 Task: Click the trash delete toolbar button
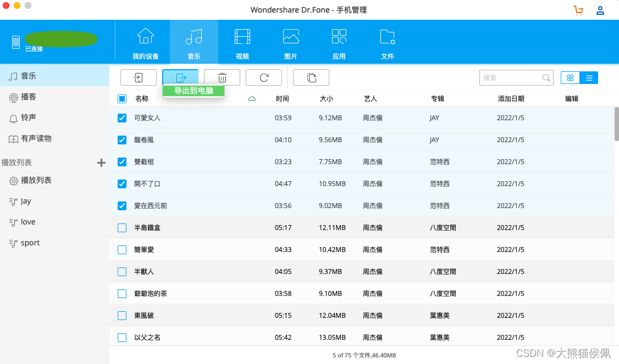tap(222, 77)
